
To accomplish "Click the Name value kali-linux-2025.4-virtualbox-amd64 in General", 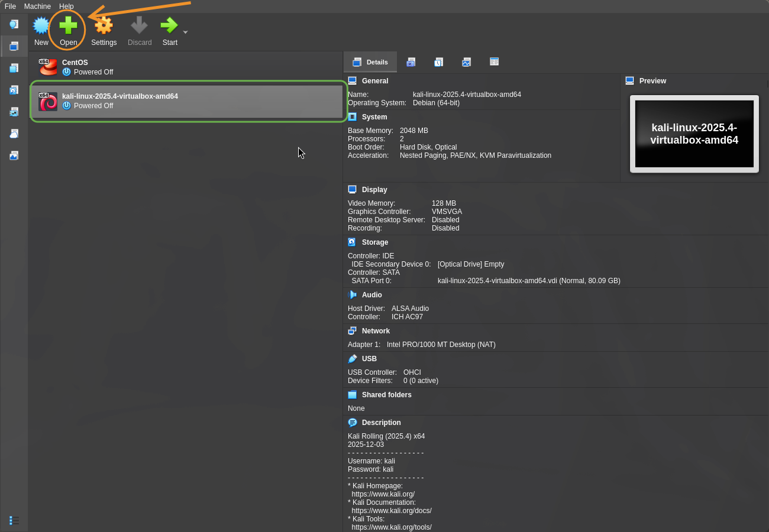I will 467,95.
